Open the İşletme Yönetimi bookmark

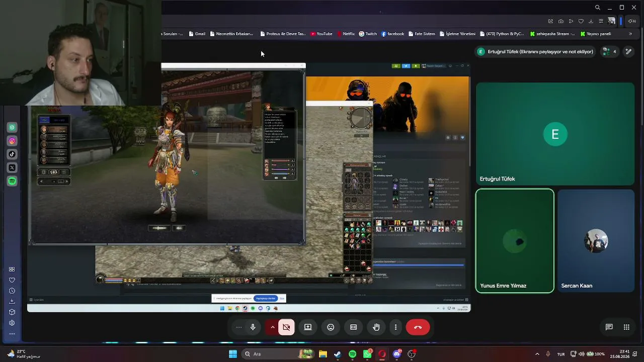click(457, 34)
